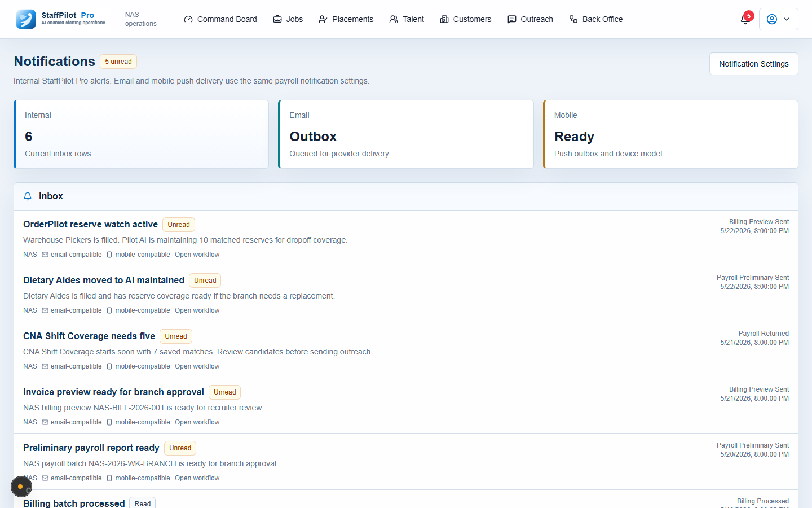Click Read badge on Billing batch processed

[143, 503]
